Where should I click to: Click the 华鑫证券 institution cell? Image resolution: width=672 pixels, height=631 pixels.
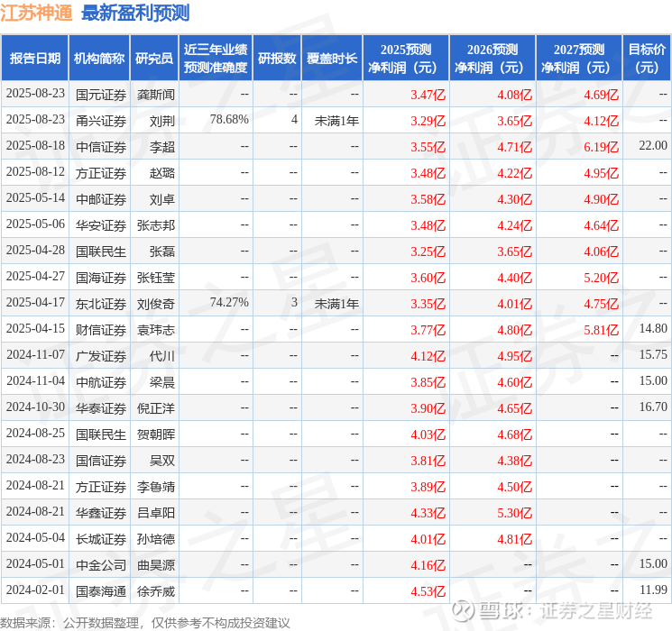pyautogui.click(x=101, y=513)
